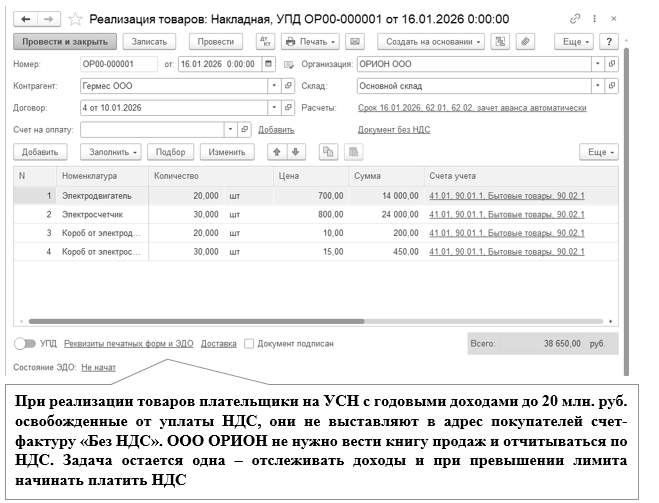
Task: Open contract 4 от 10.01.2026 card icon
Action: coord(288,108)
